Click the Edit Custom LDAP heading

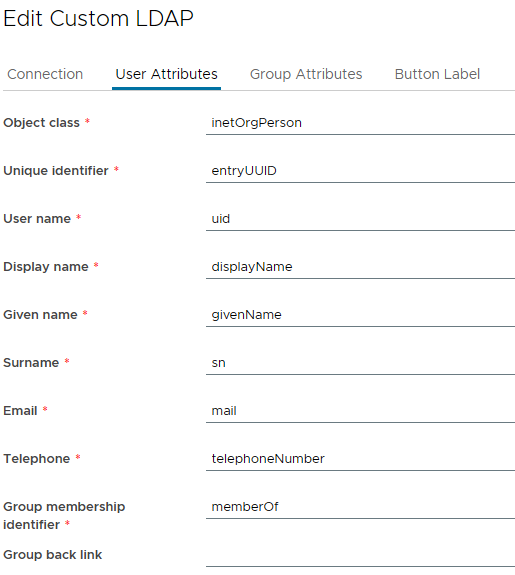[x=98, y=18]
